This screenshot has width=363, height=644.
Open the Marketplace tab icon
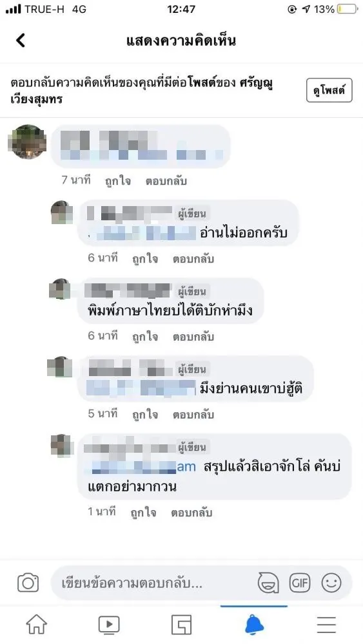pos(181,625)
